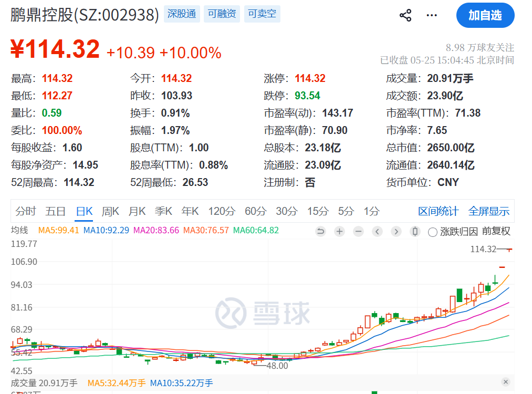Click the 成交量 value 20.91万手
The image size is (532, 394).
[450, 78]
